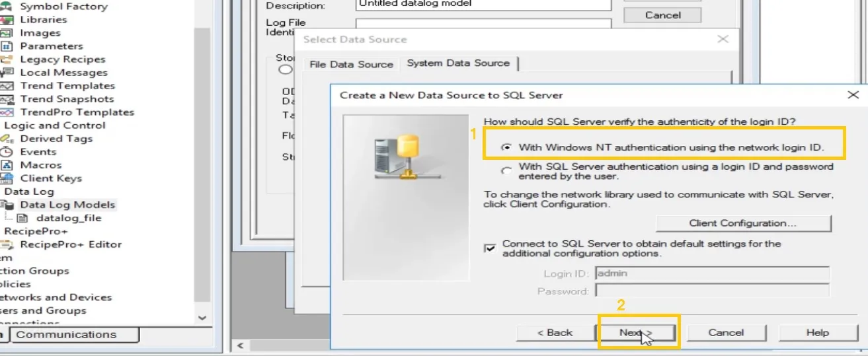
Task: Click the Description field of datalog model
Action: pos(484,4)
